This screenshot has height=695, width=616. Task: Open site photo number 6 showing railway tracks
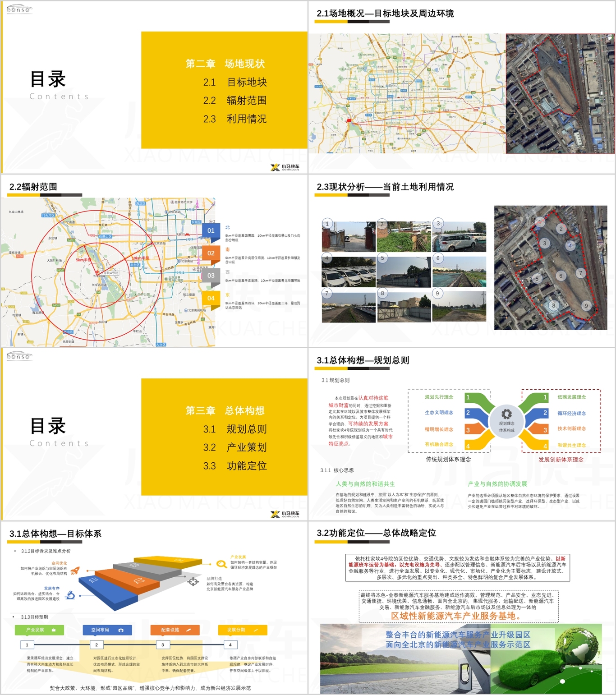459,272
